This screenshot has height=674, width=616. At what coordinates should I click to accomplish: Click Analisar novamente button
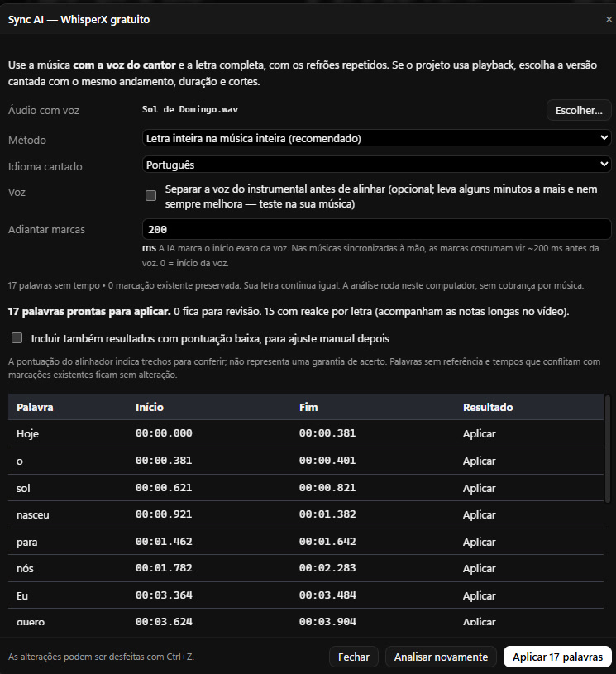[x=441, y=657]
